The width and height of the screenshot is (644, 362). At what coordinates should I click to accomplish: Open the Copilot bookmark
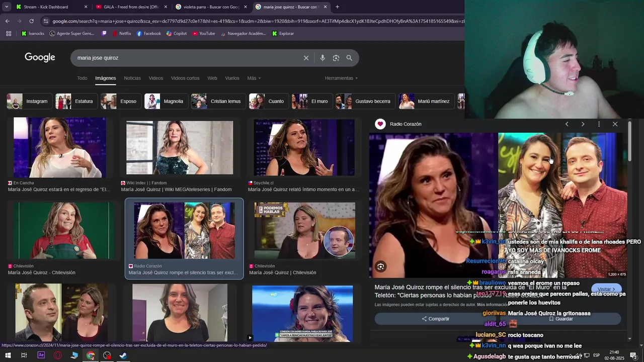pos(176,34)
